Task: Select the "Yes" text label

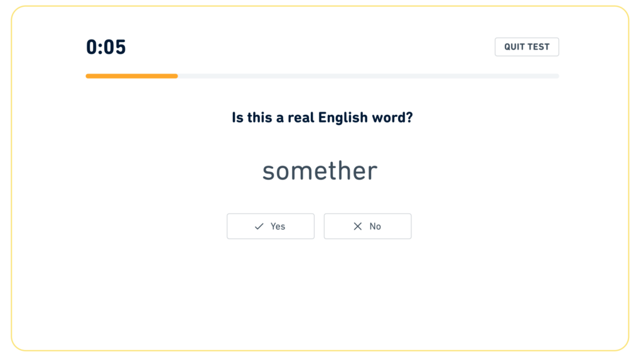Action: pos(278,227)
